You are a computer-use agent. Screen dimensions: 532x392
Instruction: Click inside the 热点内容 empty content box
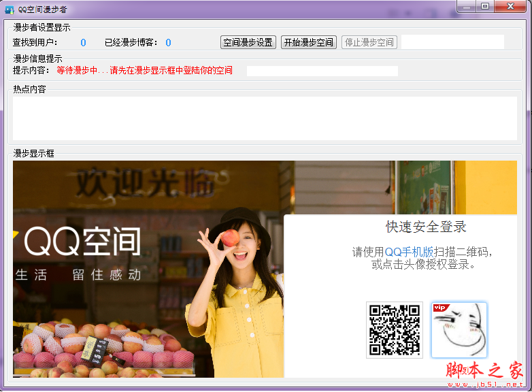tap(265, 118)
